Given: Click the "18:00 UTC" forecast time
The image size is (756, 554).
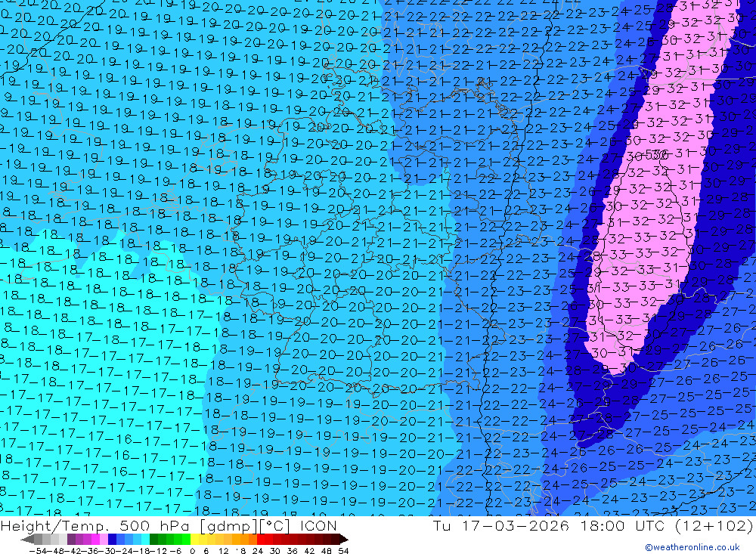Looking at the screenshot, I should pos(622,525).
